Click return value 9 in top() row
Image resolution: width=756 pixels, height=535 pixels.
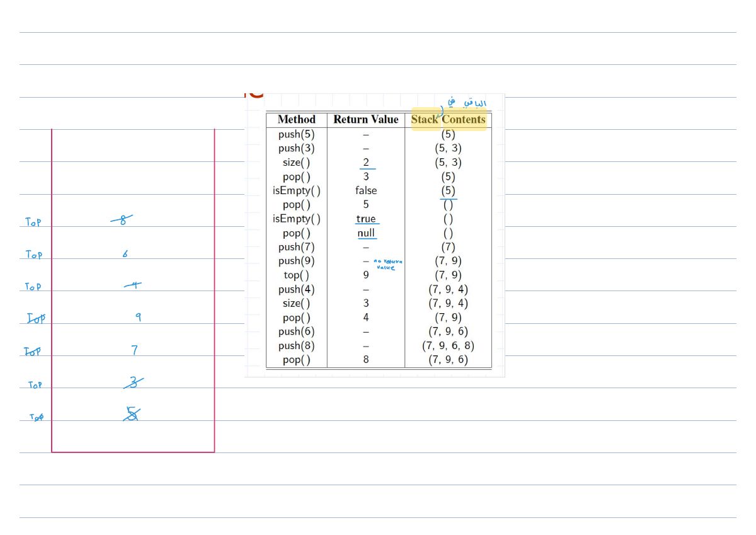[366, 275]
